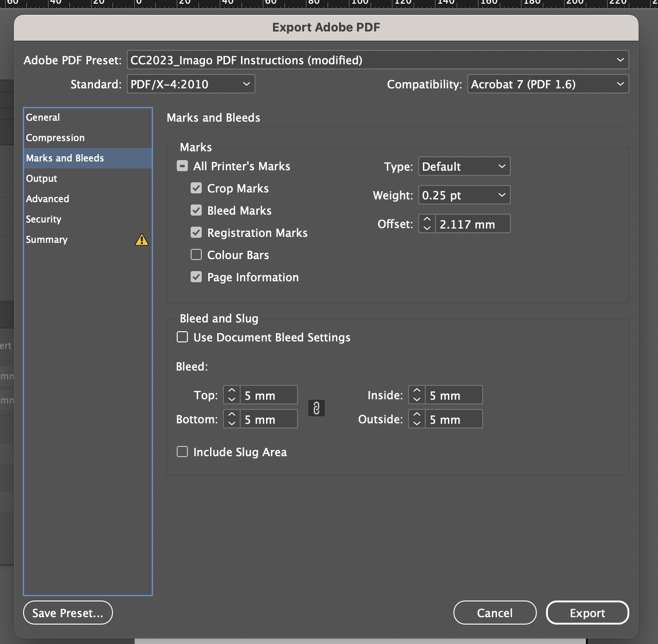This screenshot has height=644, width=658.
Task: Click the chain link icon between bleed values
Action: [317, 408]
